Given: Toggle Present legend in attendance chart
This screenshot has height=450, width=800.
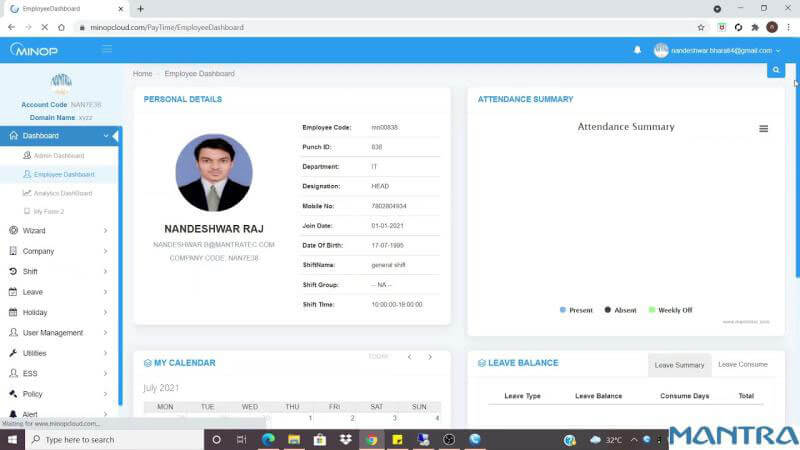Looking at the screenshot, I should pos(576,310).
